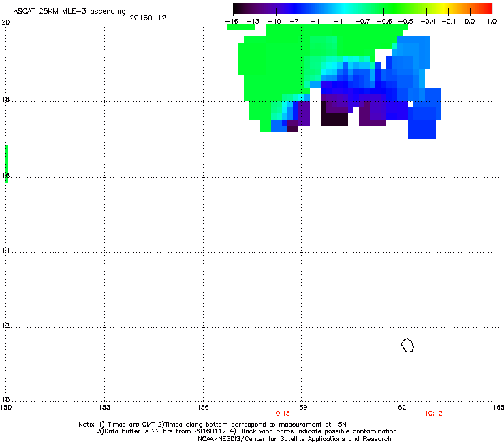
Task: Click the -0.7 color bar label
Action: pyautogui.click(x=362, y=22)
